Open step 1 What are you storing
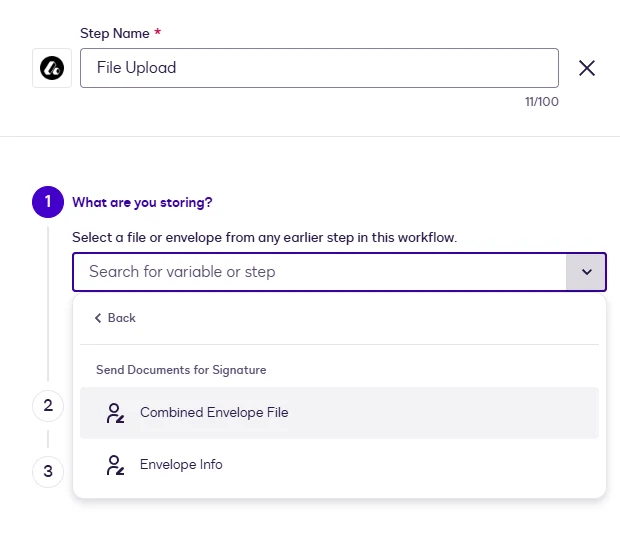This screenshot has width=620, height=540. pyautogui.click(x=48, y=202)
